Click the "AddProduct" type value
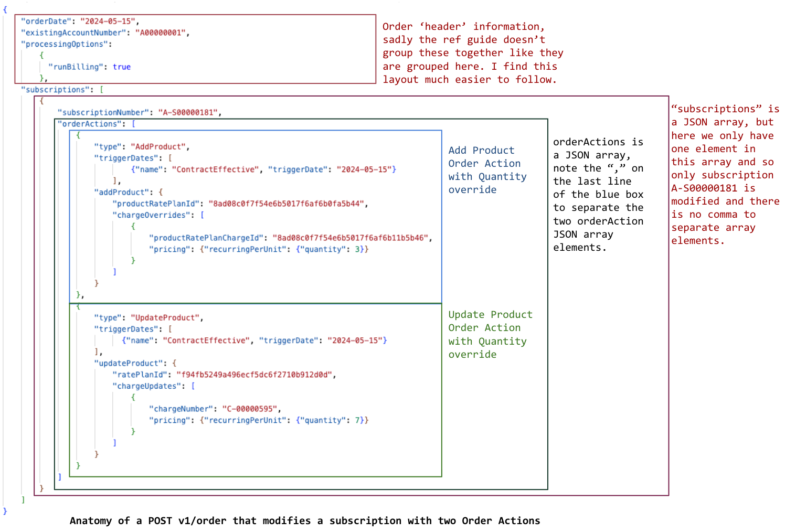This screenshot has width=785, height=532. click(x=160, y=146)
